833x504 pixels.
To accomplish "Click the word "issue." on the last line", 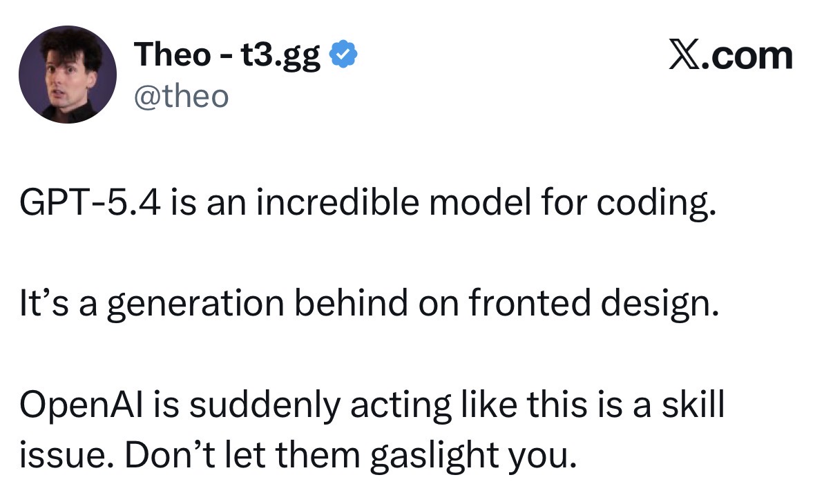I will (x=58, y=456).
